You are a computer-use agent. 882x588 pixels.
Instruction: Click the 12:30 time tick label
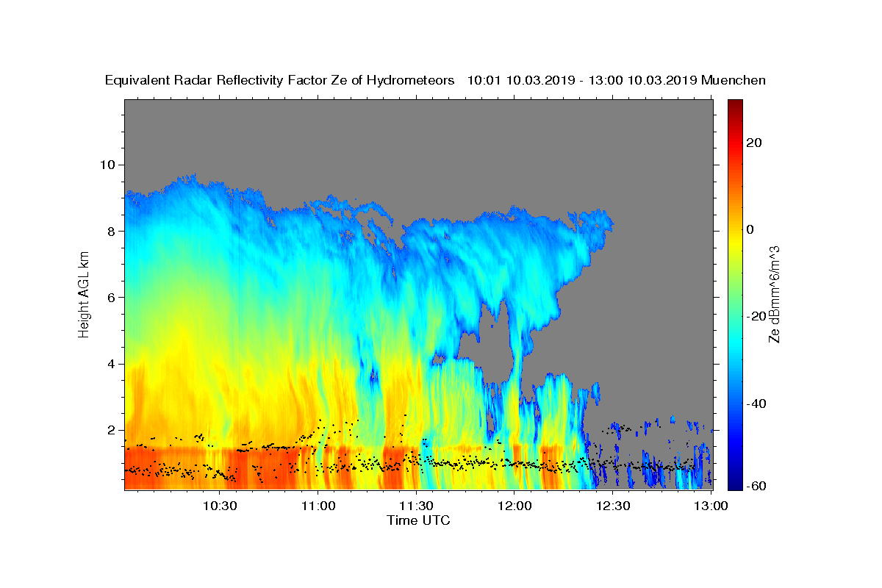click(612, 506)
